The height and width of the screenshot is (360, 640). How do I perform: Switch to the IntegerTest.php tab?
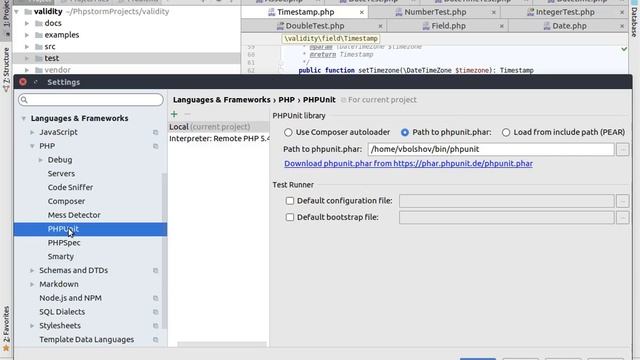point(565,12)
